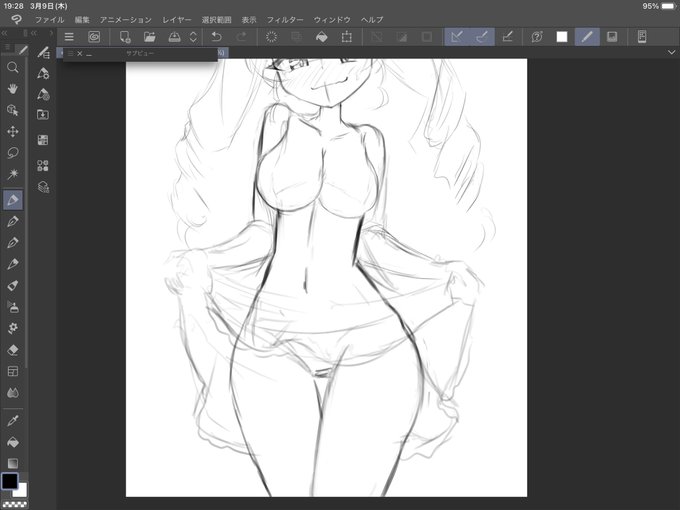Select the Auto select magic wand tool

[x=13, y=174]
